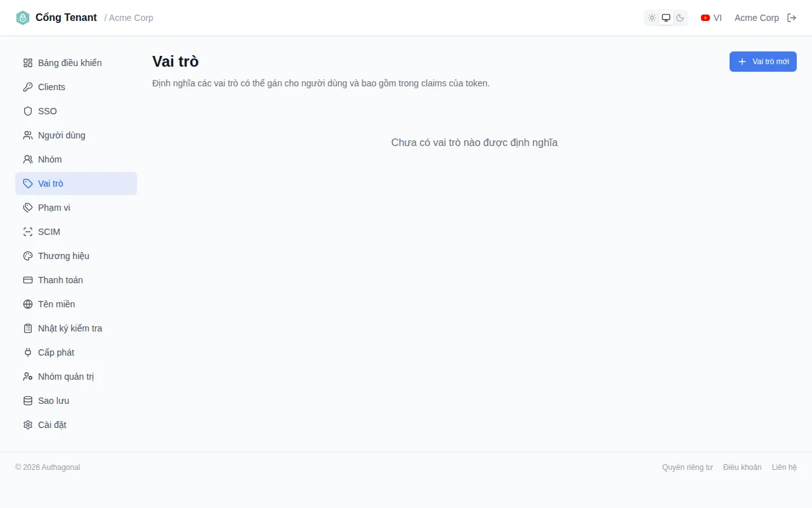The width and height of the screenshot is (812, 508).
Task: Click the logout arrow icon
Action: click(792, 18)
